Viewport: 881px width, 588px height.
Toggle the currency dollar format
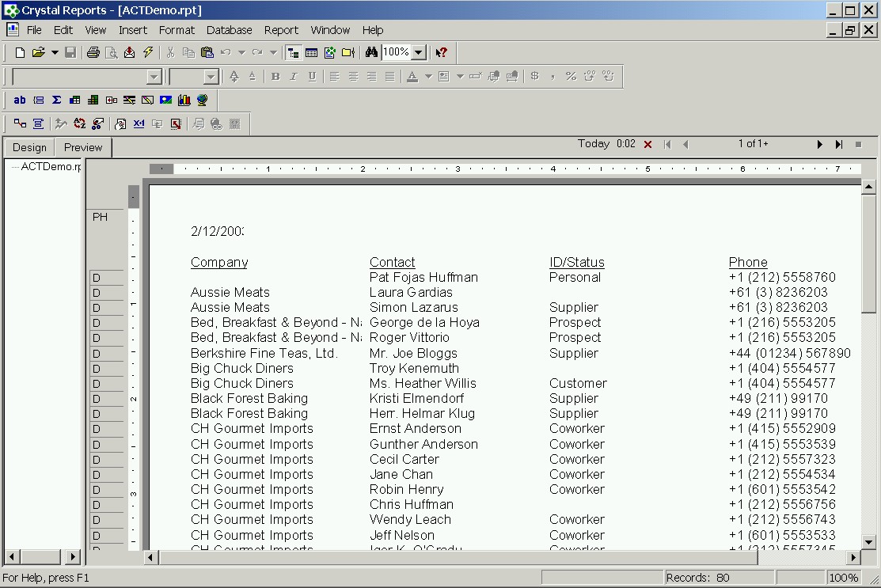(x=534, y=77)
